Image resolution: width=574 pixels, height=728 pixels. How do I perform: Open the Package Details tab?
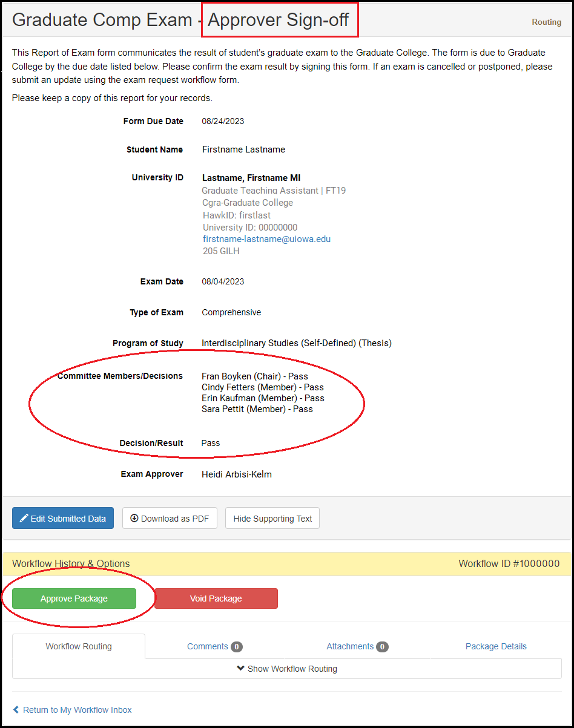tap(496, 646)
